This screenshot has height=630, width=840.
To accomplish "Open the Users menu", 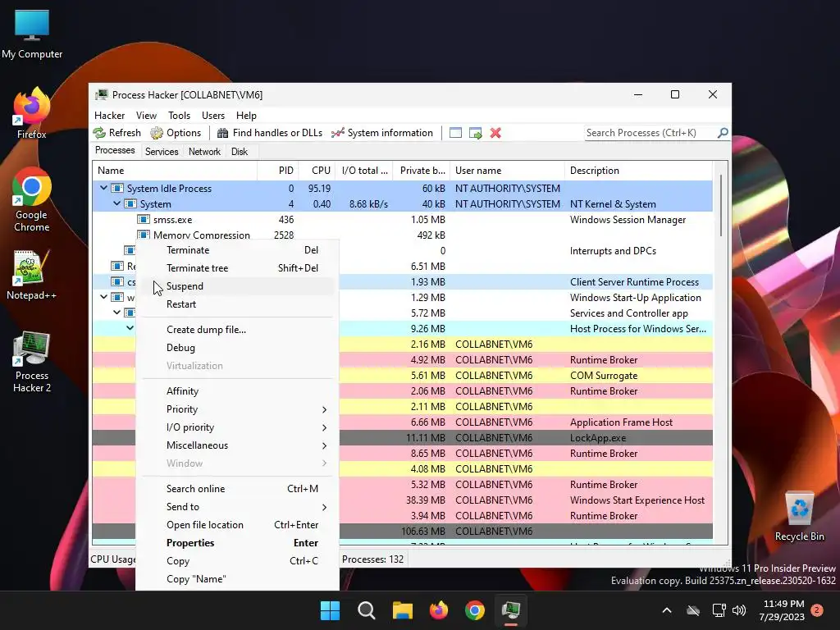I will [213, 116].
